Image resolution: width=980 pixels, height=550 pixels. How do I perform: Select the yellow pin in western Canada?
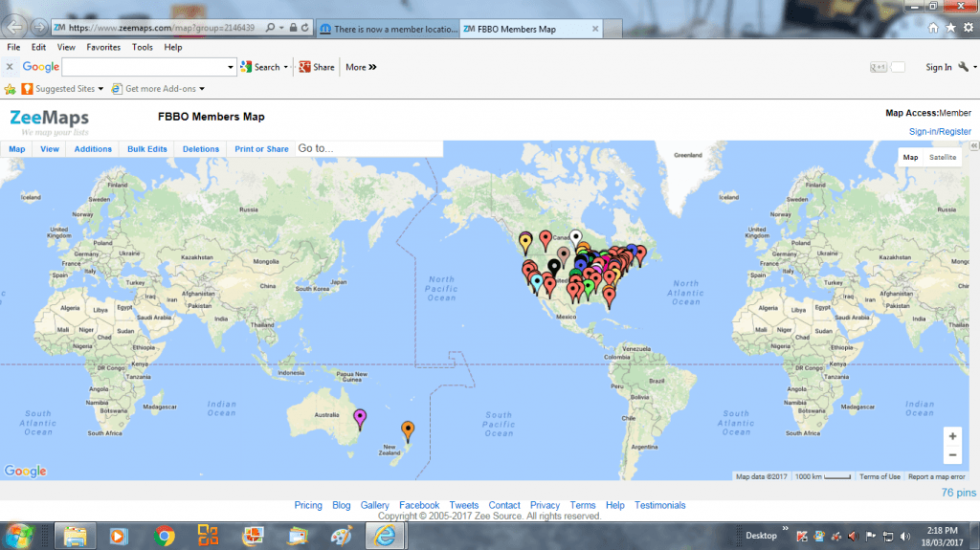click(525, 242)
